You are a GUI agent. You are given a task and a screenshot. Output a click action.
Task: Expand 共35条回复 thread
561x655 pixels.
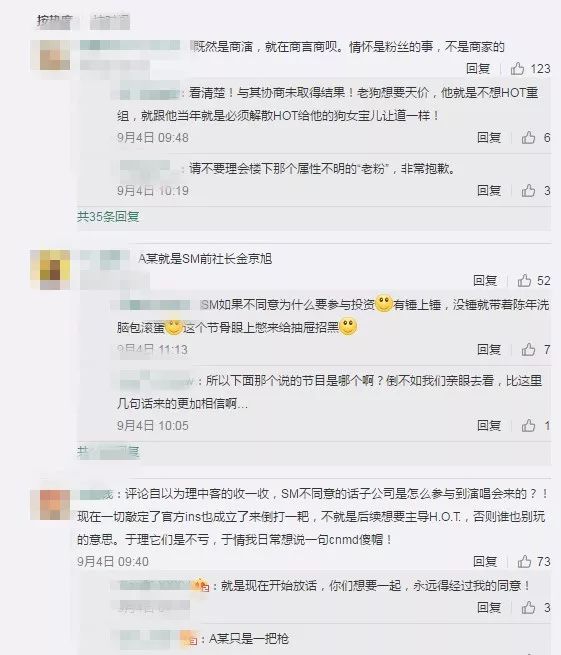click(x=108, y=216)
